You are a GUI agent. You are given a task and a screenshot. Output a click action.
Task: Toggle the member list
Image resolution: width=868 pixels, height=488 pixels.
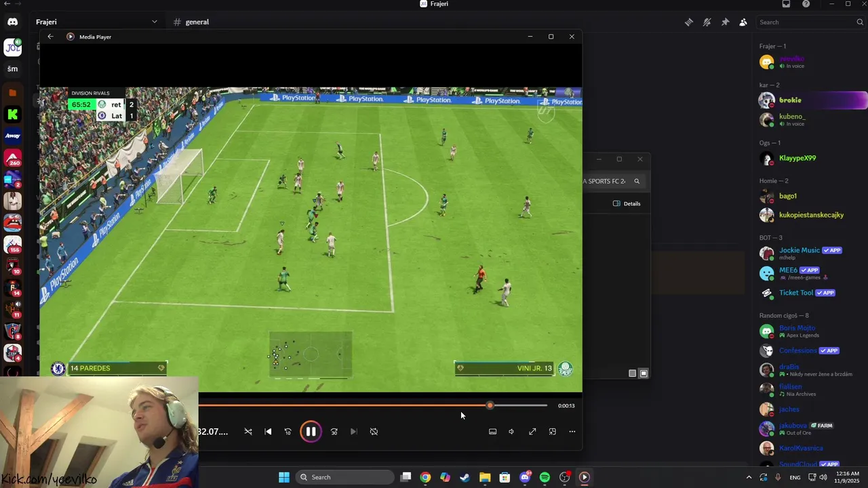tap(743, 22)
